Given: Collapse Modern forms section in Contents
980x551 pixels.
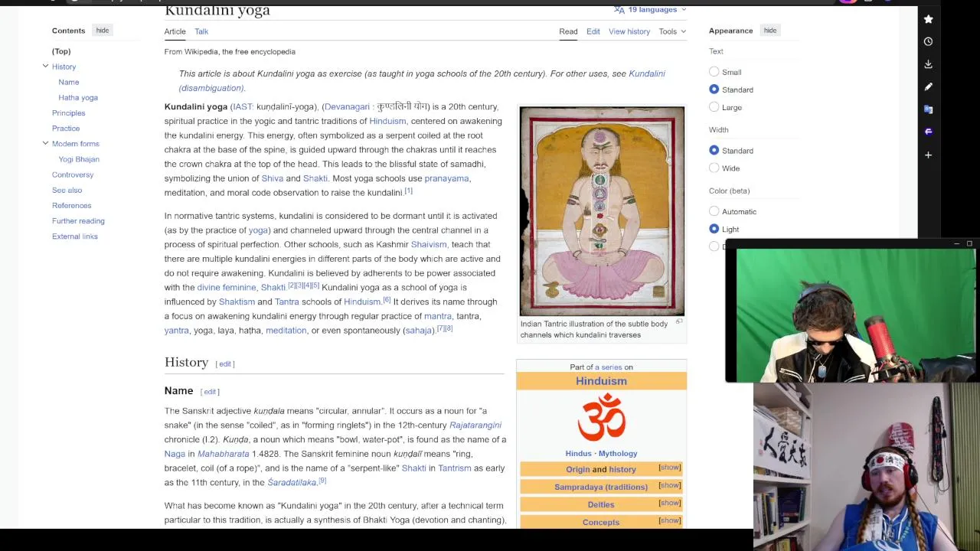Looking at the screenshot, I should point(45,143).
